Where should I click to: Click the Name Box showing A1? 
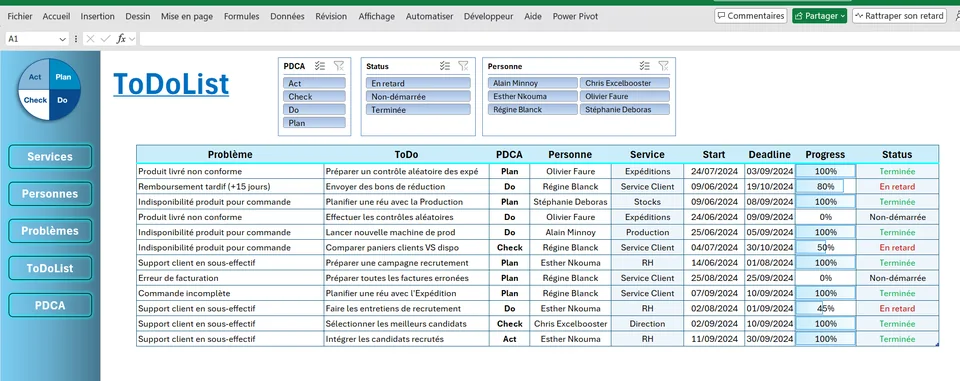tap(32, 39)
